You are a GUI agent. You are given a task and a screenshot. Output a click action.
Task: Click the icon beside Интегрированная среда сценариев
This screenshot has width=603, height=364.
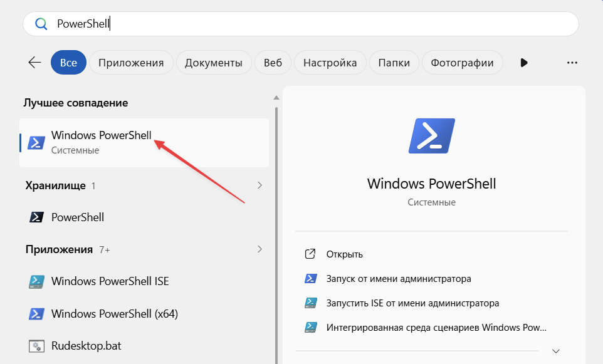pyautogui.click(x=311, y=328)
